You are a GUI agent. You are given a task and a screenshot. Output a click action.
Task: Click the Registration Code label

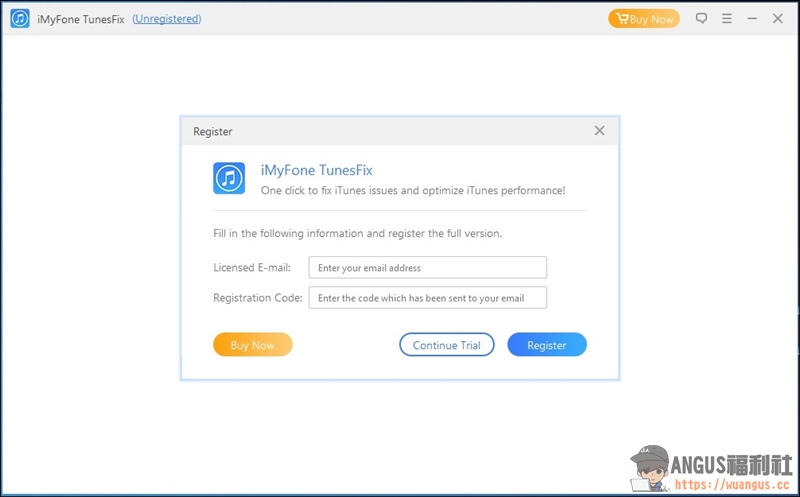(x=258, y=297)
